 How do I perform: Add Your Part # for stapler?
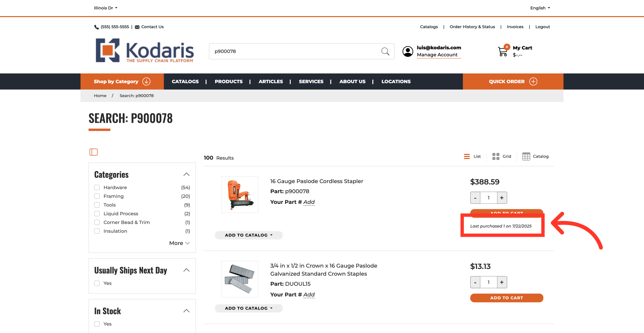[x=309, y=202]
